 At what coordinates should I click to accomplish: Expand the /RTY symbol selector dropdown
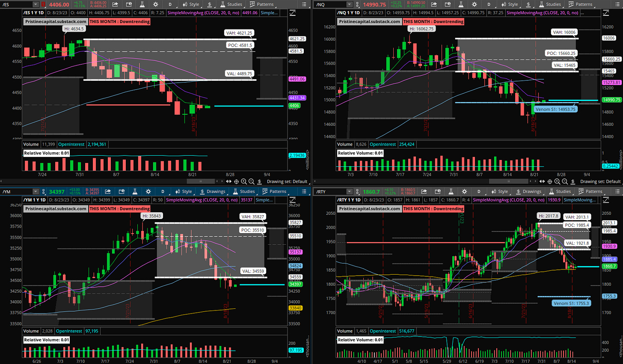pos(350,191)
